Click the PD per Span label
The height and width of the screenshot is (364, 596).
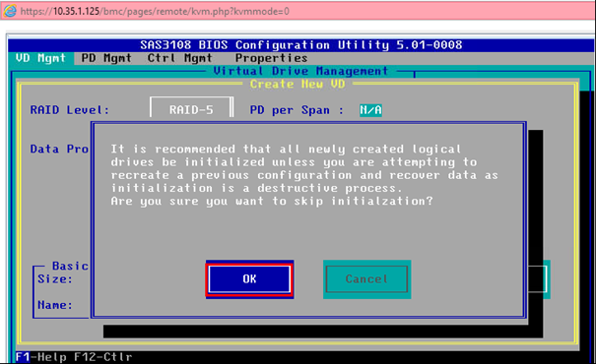tap(297, 110)
